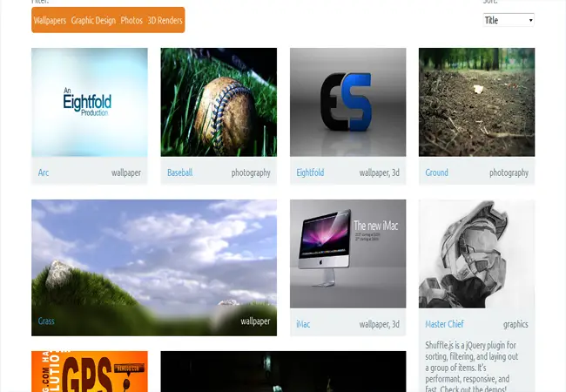Click the Baseball title link
This screenshot has width=566, height=392.
[x=179, y=172]
